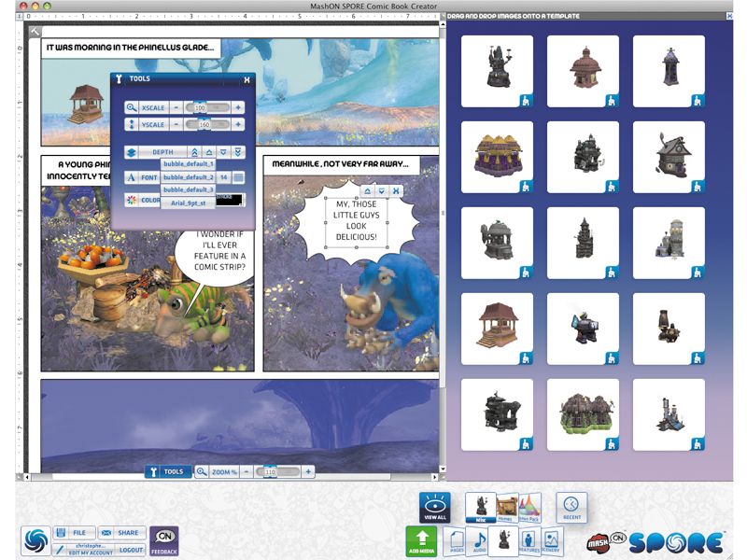
Task: Choose the Arial_9pt_st font option
Action: pos(190,202)
